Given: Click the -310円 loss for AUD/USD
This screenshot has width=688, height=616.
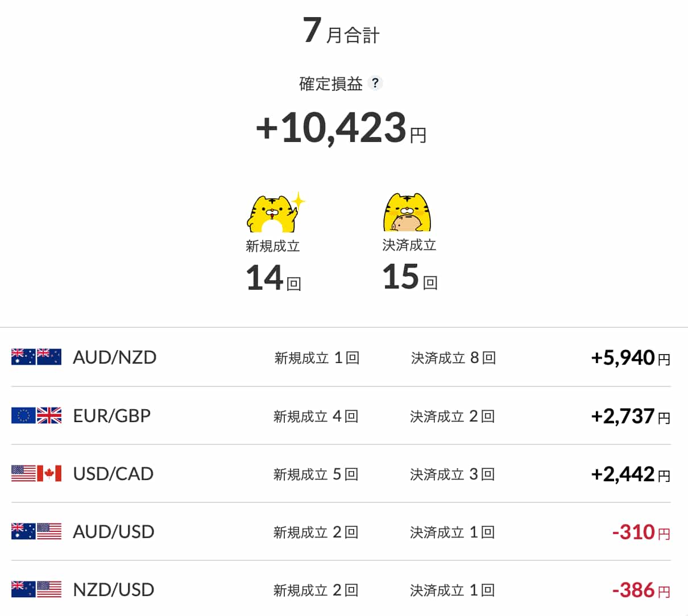Looking at the screenshot, I should [x=641, y=532].
